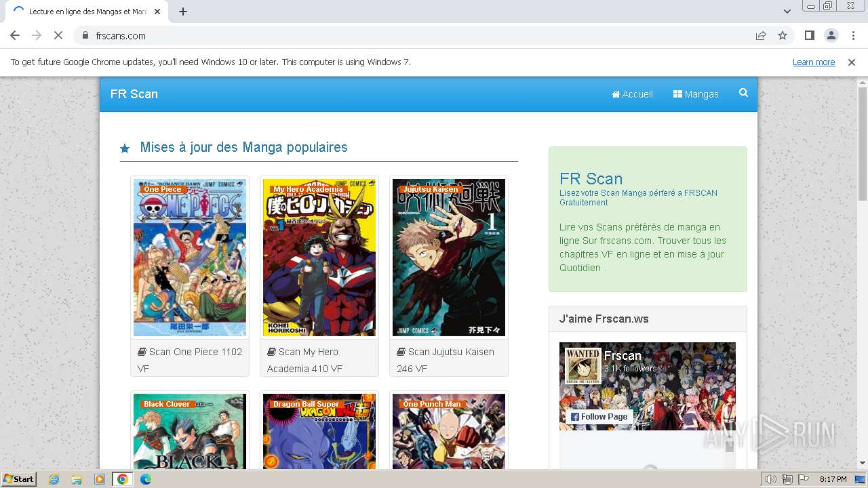868x488 pixels.
Task: Click the volume speaker tray icon
Action: (x=771, y=479)
